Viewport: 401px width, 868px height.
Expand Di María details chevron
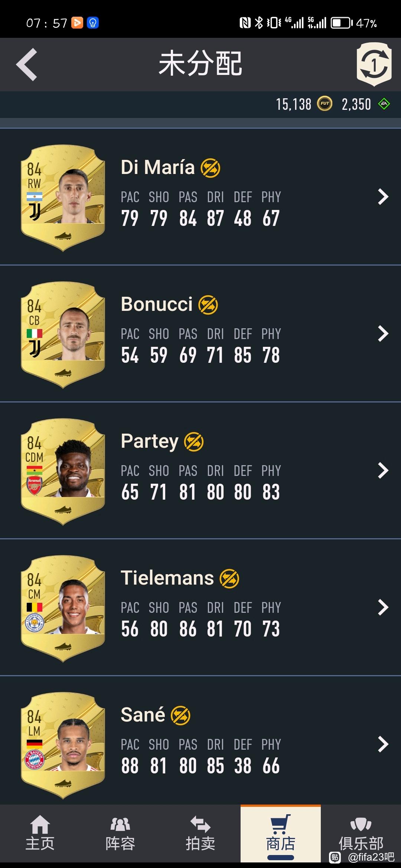383,197
